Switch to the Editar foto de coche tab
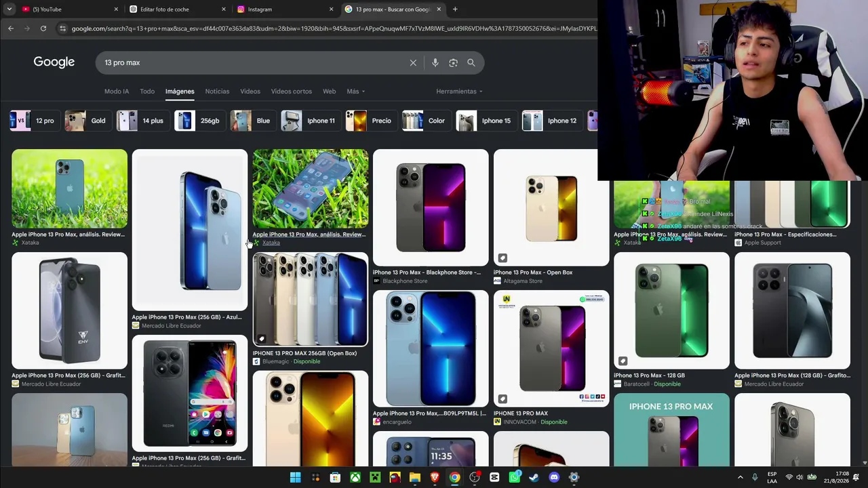This screenshot has height=488, width=868. [x=178, y=9]
